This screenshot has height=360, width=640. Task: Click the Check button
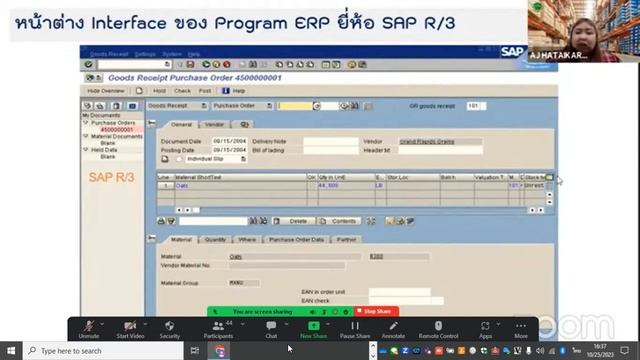[182, 91]
